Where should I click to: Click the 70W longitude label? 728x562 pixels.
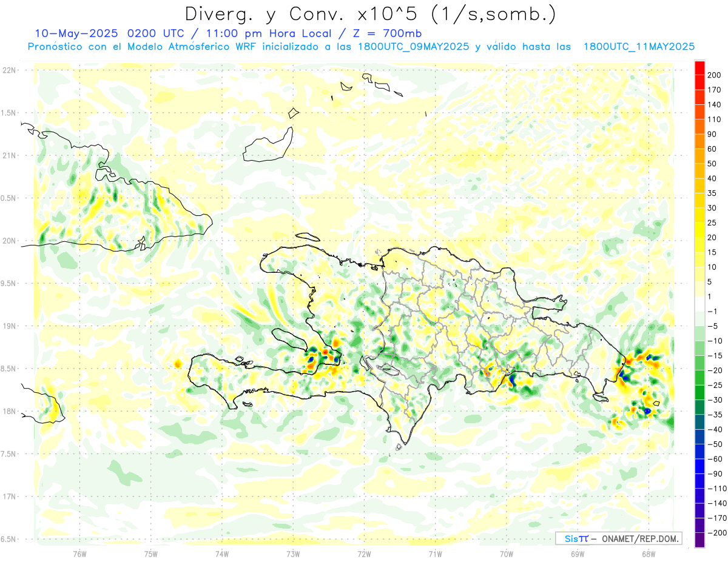point(506,554)
